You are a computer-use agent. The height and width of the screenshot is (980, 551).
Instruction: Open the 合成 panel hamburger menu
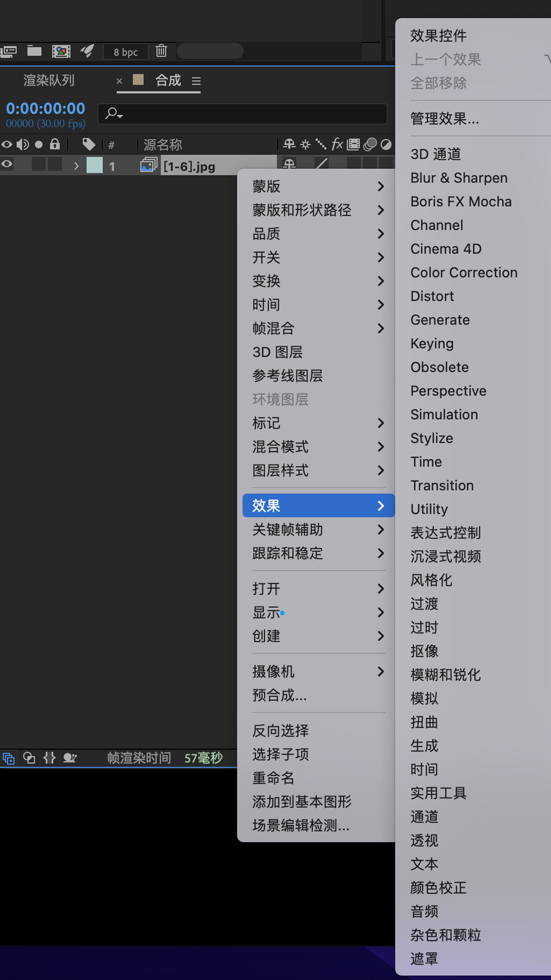point(196,81)
